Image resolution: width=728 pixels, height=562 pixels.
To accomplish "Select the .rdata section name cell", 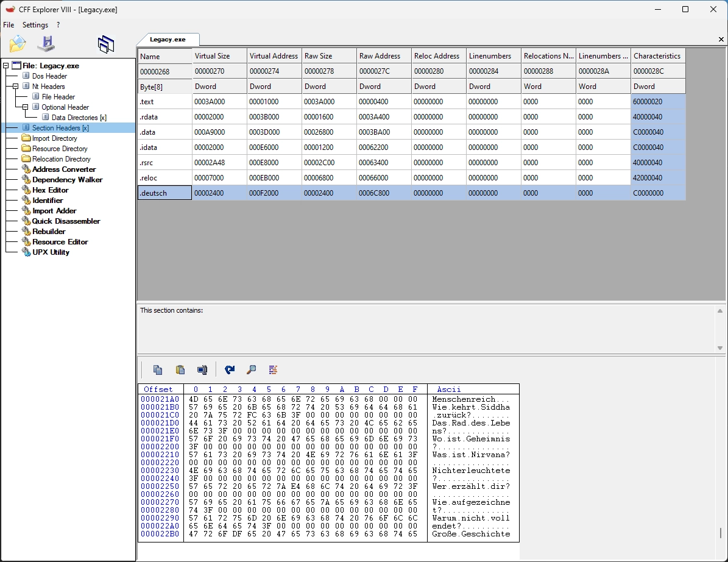I will pos(165,117).
